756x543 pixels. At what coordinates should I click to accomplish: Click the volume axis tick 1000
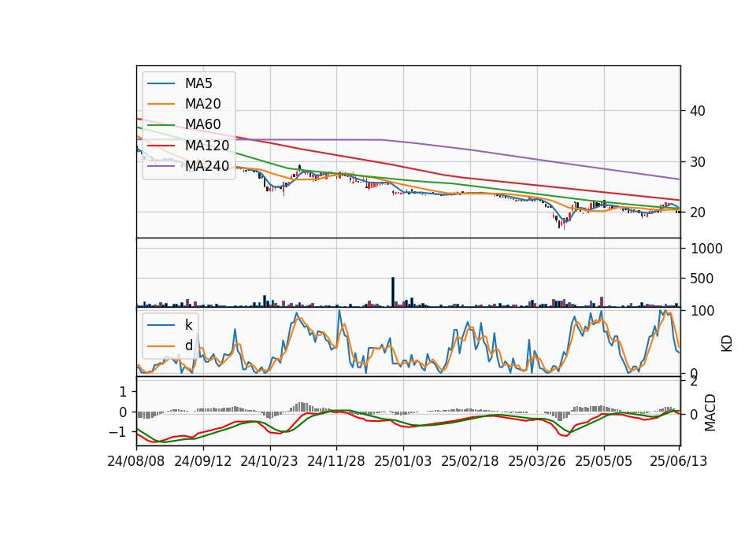[x=707, y=249]
